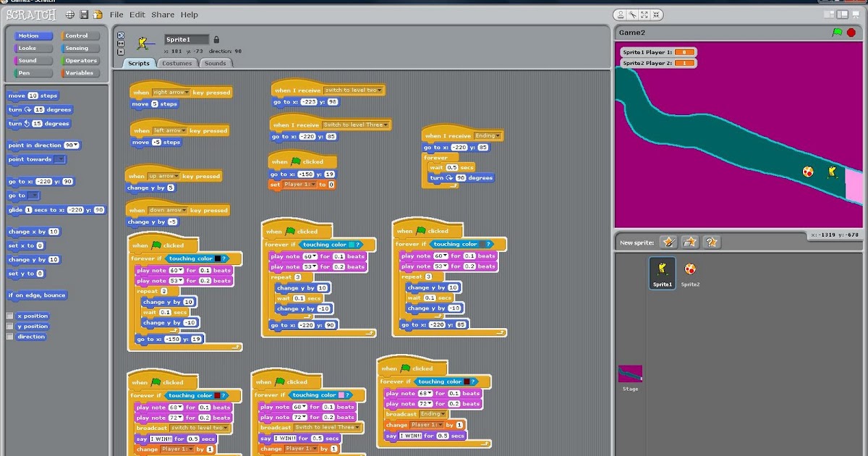Click the red stop sign
This screenshot has width=868, height=456.
tap(853, 31)
